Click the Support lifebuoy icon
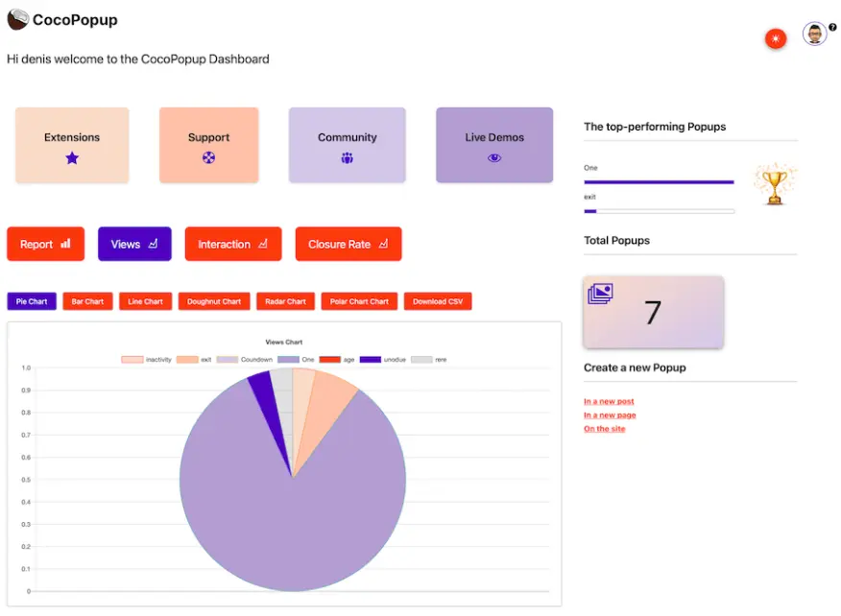 point(208,158)
